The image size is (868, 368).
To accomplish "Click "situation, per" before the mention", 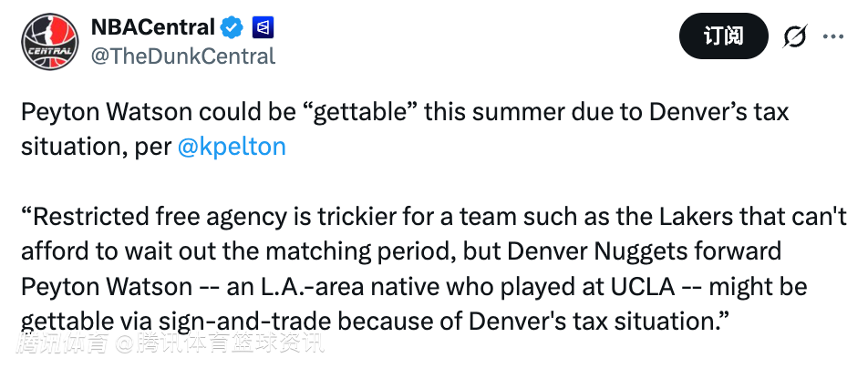I will (x=95, y=146).
